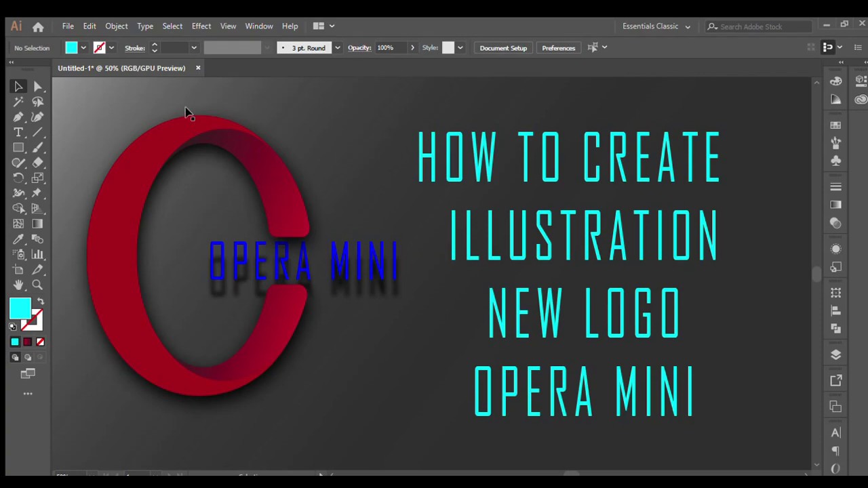The width and height of the screenshot is (868, 488).
Task: Open the Effect menu
Action: (201, 26)
